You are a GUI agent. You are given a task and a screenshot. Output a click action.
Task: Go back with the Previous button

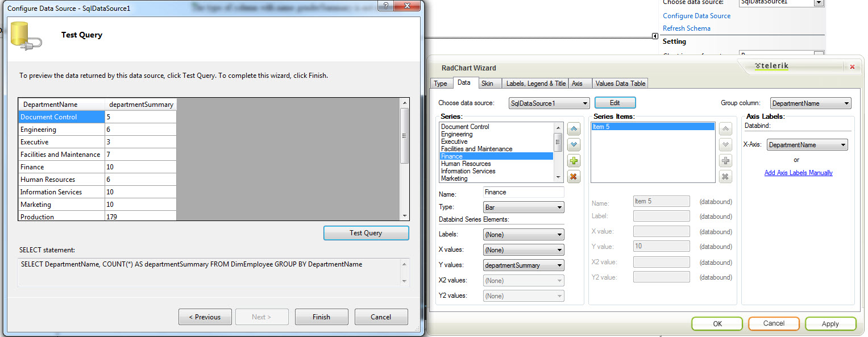click(205, 317)
